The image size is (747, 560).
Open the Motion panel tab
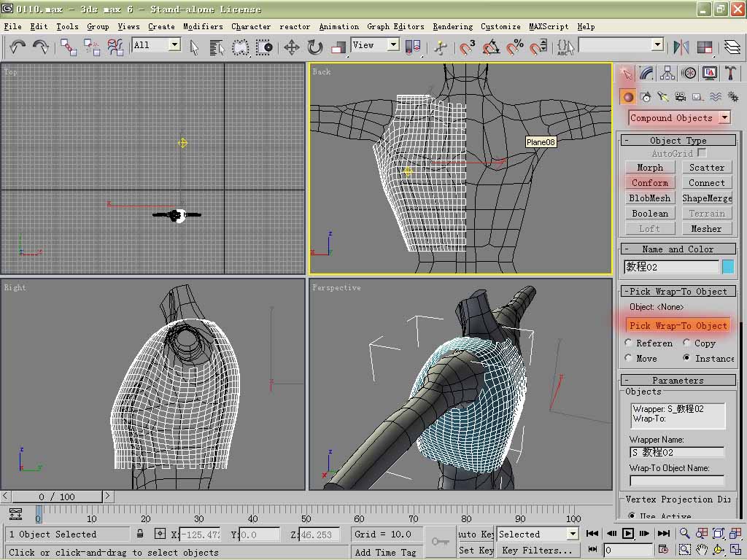689,73
